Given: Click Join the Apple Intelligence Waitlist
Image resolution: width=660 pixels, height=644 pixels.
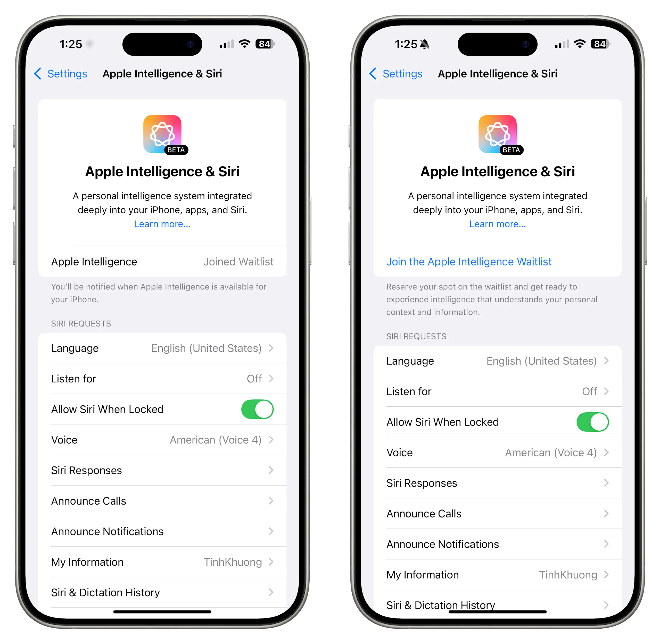Looking at the screenshot, I should 469,262.
